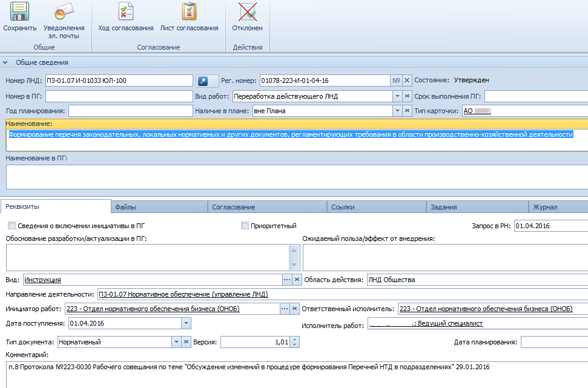Image resolution: width=588 pixels, height=388 pixels.
Task: Click the Наименование text area
Action: click(x=297, y=139)
